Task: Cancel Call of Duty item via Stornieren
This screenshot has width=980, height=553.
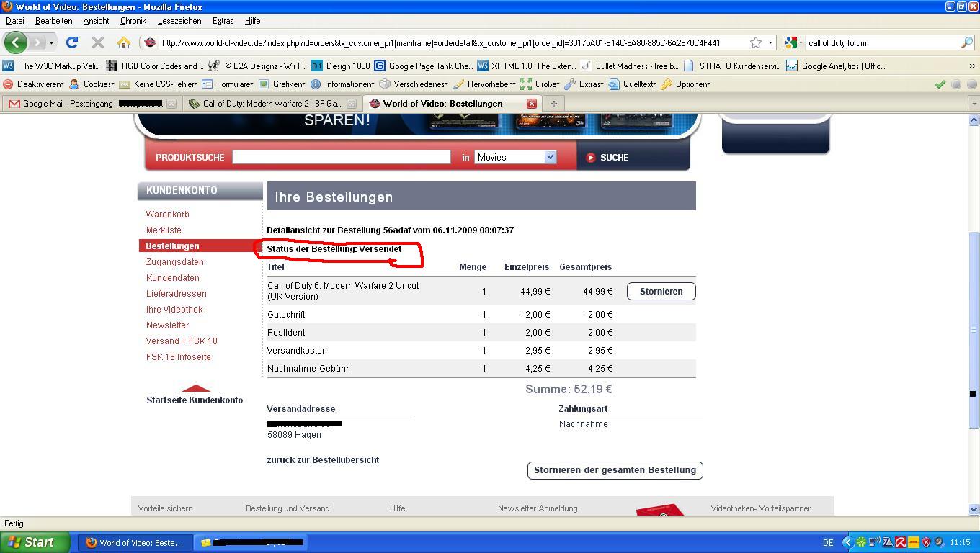Action: [661, 291]
